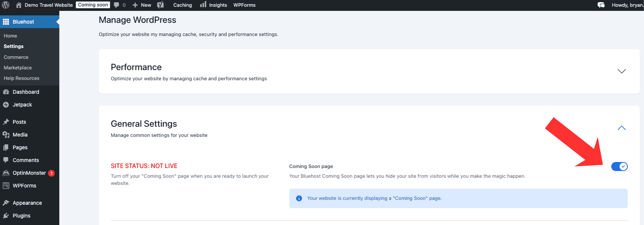
Task: Click the Media library icon
Action: pos(6,135)
